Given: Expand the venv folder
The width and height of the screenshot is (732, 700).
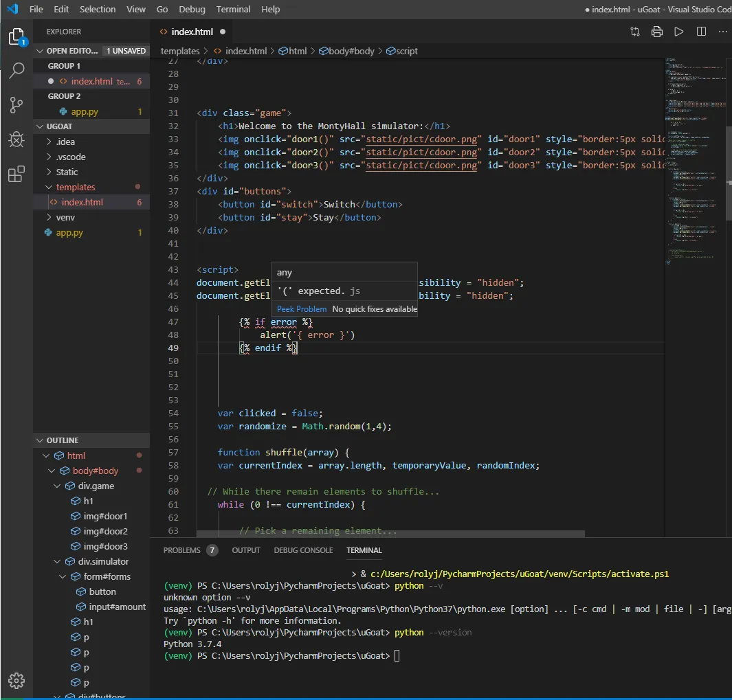Looking at the screenshot, I should [x=65, y=217].
